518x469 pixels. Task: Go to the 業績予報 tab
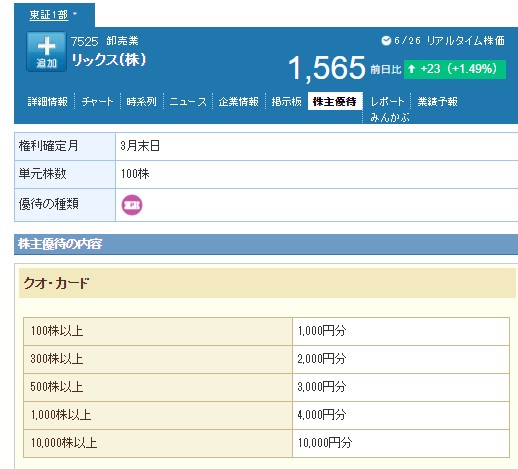coord(437,101)
